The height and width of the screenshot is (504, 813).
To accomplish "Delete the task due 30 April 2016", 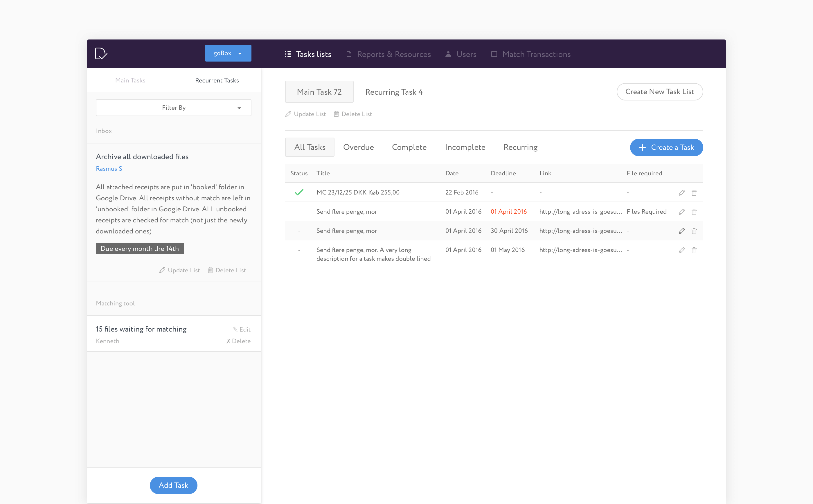I will click(x=694, y=231).
